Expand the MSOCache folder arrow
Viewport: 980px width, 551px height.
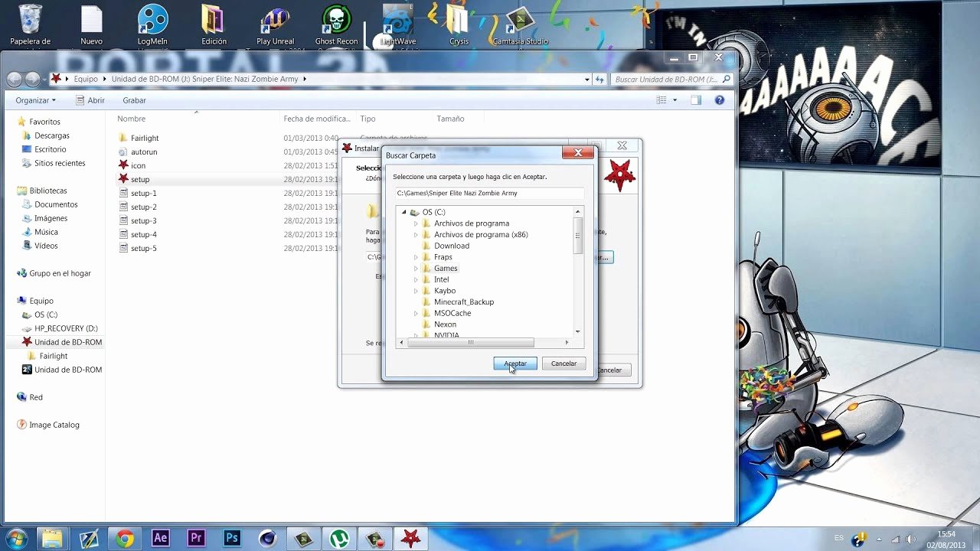click(x=416, y=313)
